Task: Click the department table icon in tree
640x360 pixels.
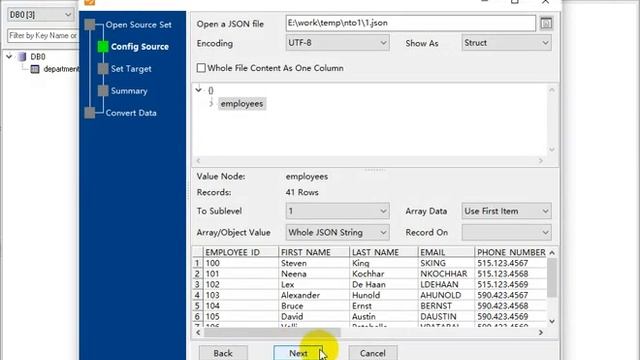Action: [x=35, y=69]
